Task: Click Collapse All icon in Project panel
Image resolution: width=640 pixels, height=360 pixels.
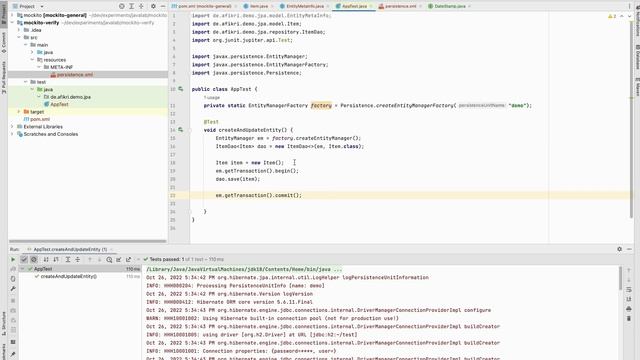Action: 141,7
